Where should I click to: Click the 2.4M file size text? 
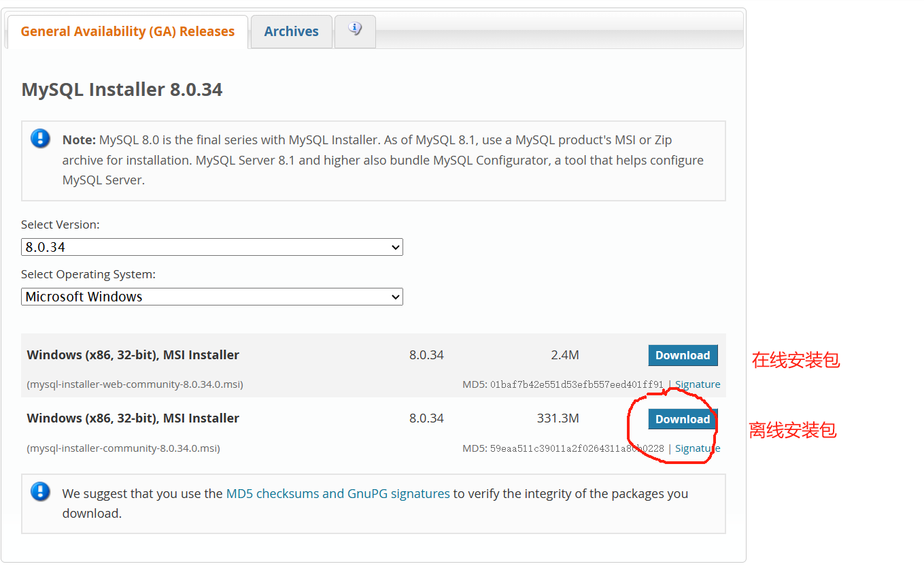point(565,355)
